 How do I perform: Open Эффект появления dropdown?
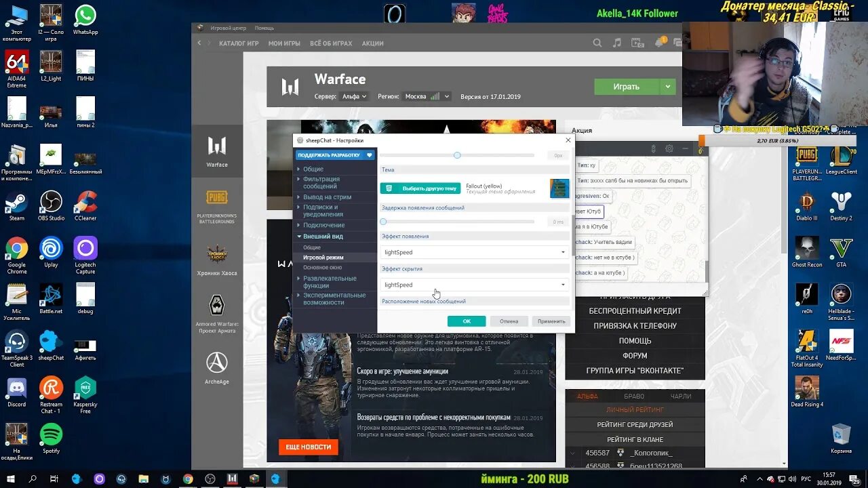475,252
